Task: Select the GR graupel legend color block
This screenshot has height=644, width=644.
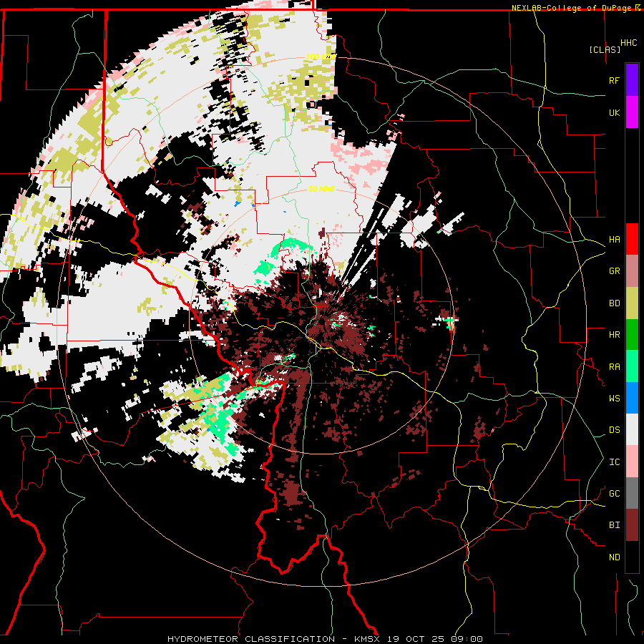Action: pos(632,271)
